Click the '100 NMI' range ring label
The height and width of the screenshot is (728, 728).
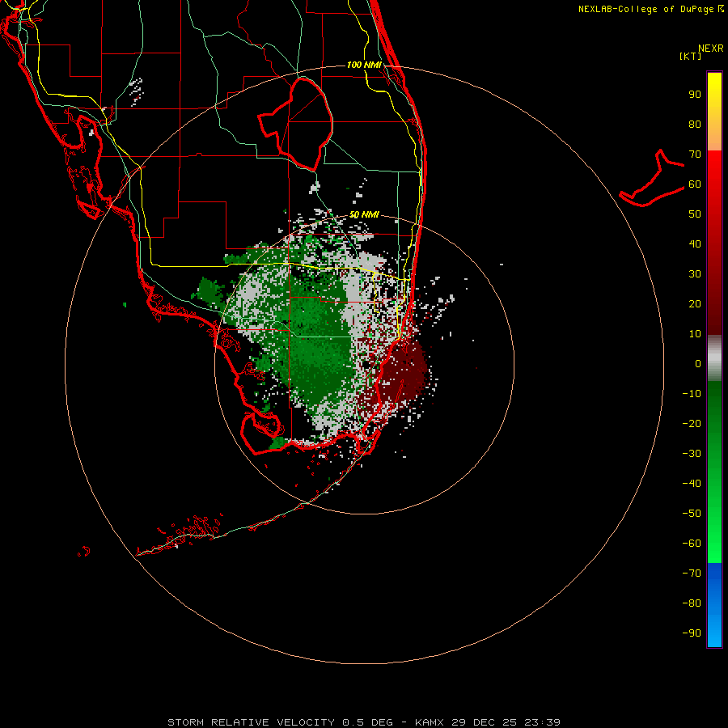pos(364,65)
